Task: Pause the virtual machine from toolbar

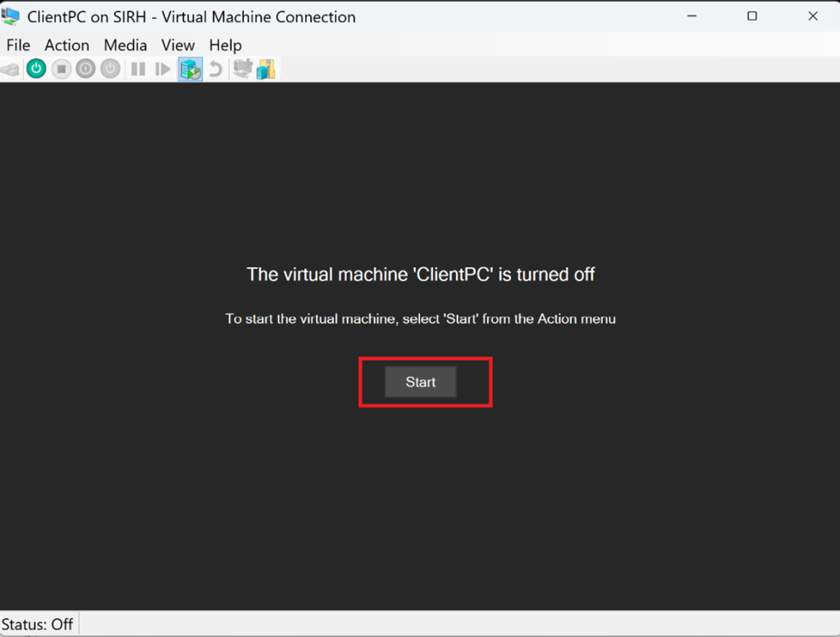Action: [x=138, y=70]
